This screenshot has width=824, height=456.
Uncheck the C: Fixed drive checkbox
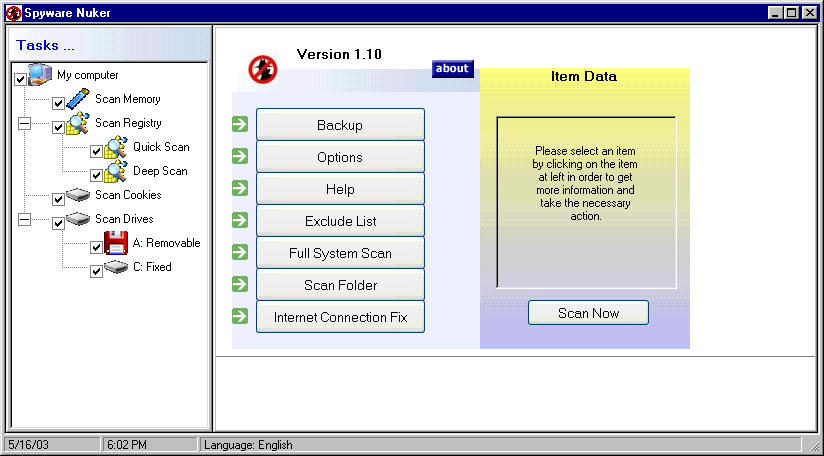click(x=96, y=272)
